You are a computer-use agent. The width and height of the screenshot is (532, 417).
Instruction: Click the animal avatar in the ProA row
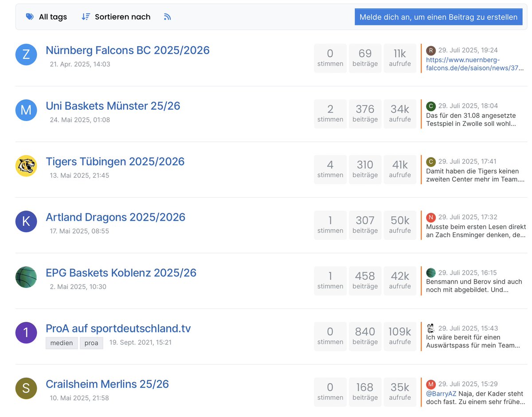[430, 329]
